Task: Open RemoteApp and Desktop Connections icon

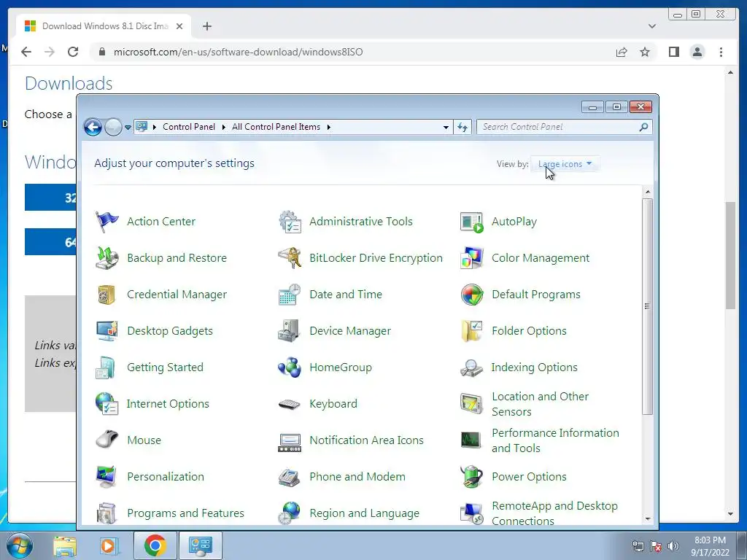Action: tap(472, 513)
